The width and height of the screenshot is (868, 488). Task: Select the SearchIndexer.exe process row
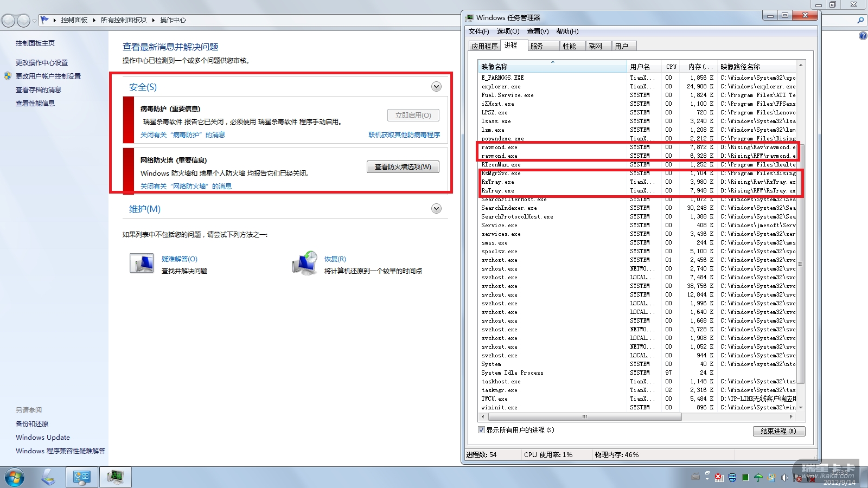click(637, 208)
